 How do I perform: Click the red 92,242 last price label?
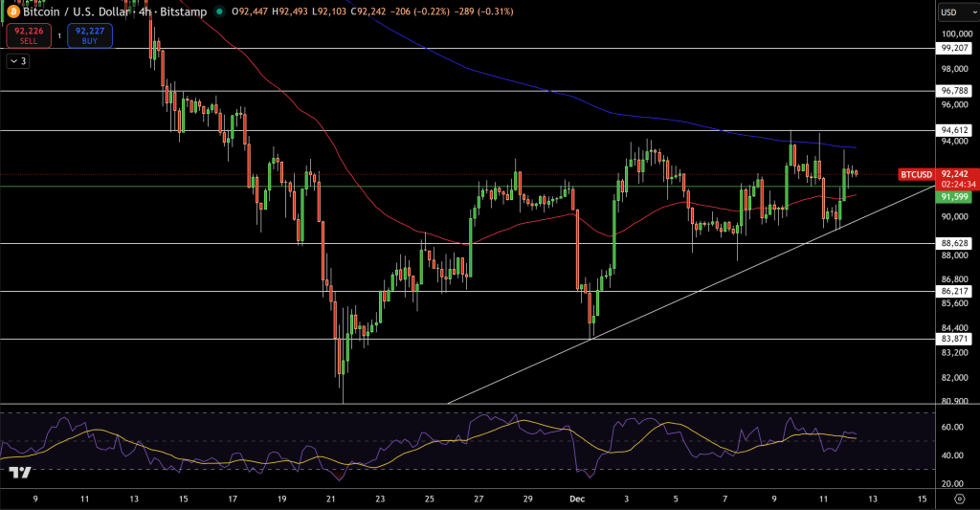point(954,174)
